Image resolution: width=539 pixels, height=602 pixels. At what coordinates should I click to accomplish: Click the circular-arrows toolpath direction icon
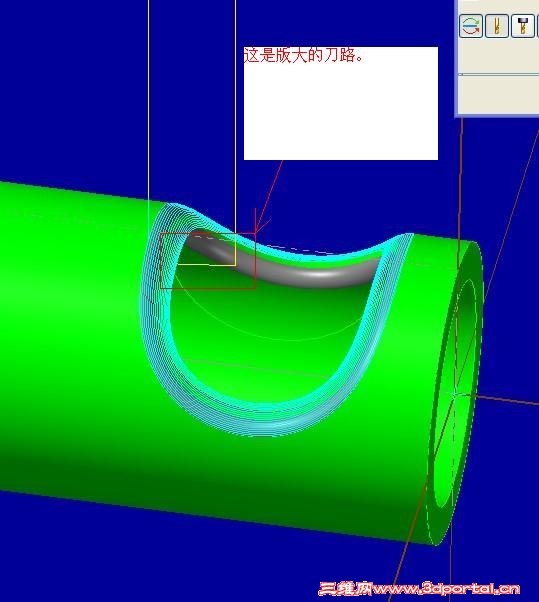(471, 26)
